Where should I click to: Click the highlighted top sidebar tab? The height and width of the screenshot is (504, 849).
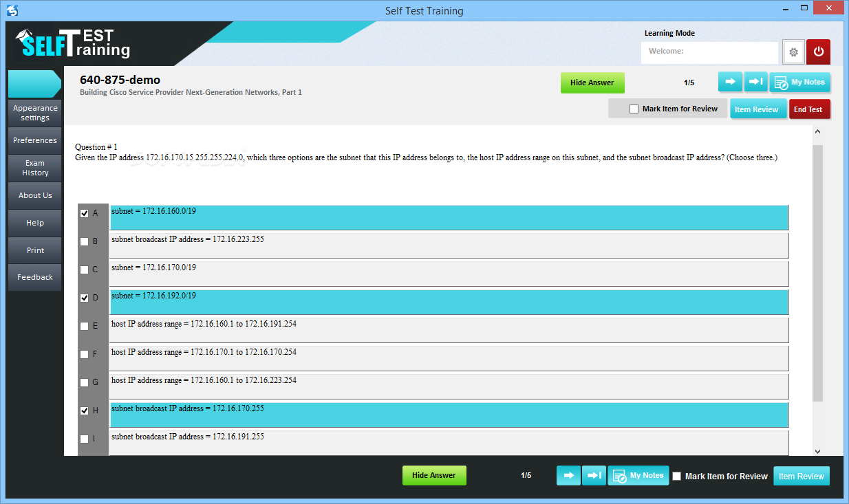click(x=34, y=84)
